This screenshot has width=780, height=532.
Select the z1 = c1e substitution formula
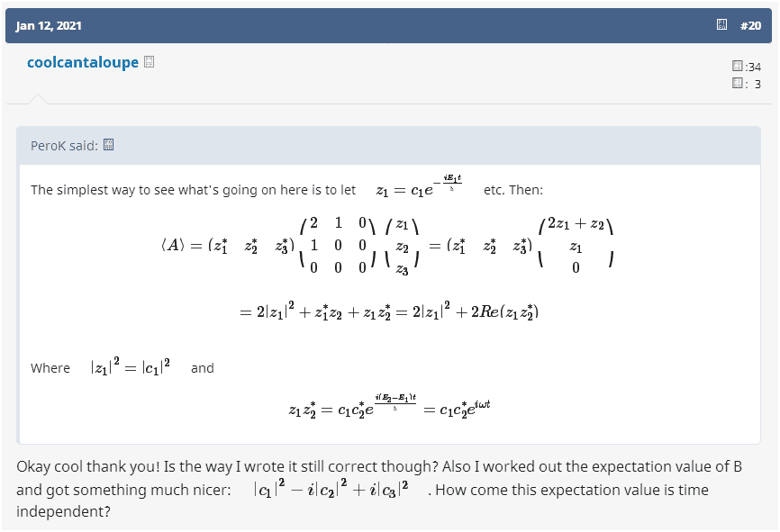420,189
